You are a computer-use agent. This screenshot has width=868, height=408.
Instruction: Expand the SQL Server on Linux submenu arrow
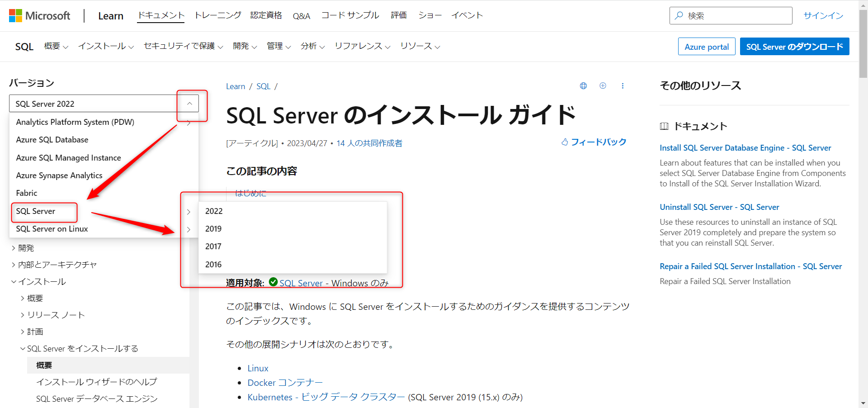click(189, 229)
